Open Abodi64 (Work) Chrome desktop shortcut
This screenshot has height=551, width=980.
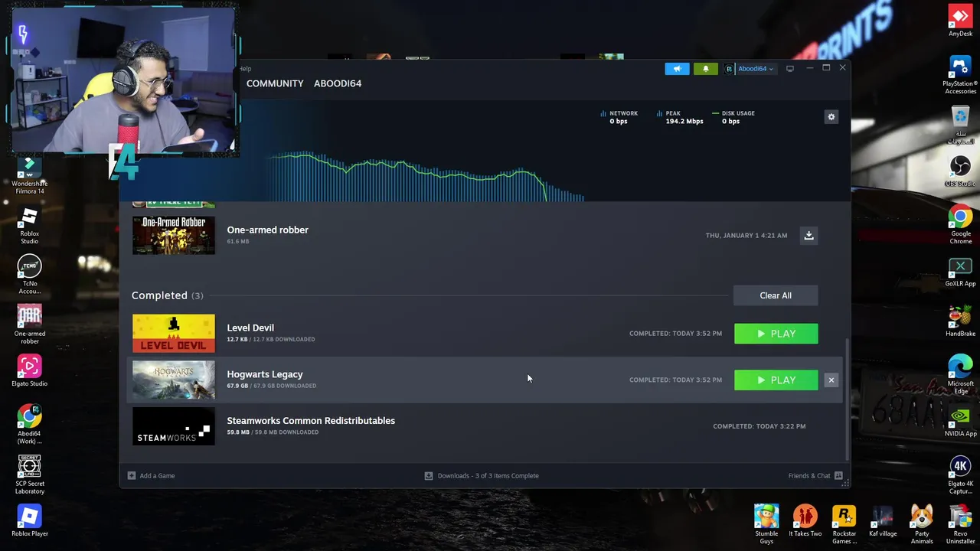(29, 425)
